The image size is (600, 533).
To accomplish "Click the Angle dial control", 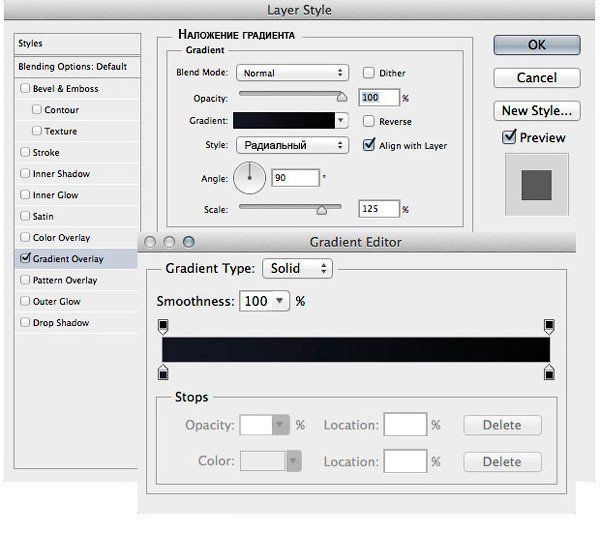I will pos(250,178).
